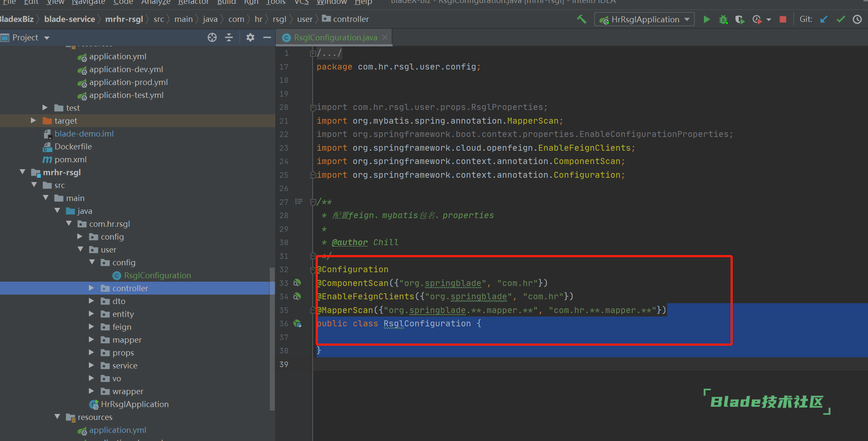Collapse the mrhr-rsgl module
The width and height of the screenshot is (868, 441).
22,172
